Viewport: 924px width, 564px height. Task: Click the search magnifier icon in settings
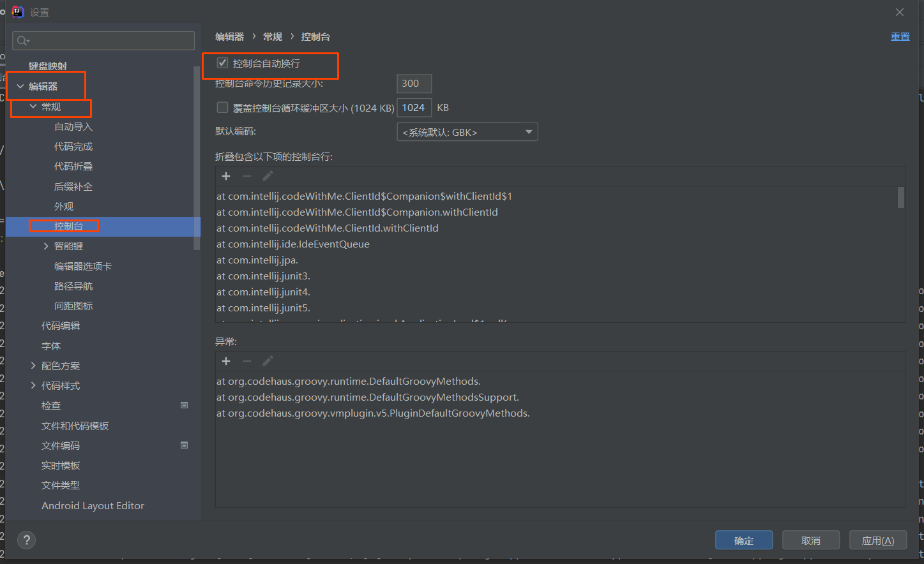(x=23, y=41)
